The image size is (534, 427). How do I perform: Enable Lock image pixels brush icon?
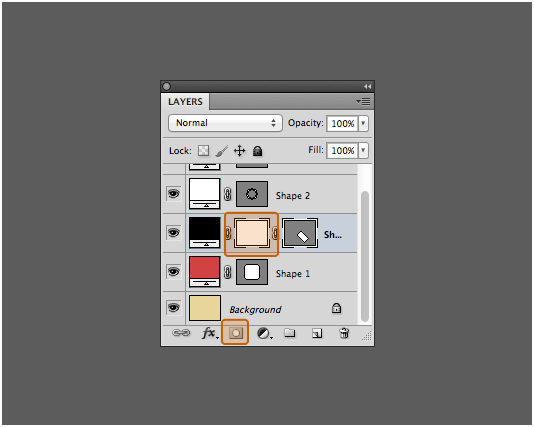[x=222, y=151]
